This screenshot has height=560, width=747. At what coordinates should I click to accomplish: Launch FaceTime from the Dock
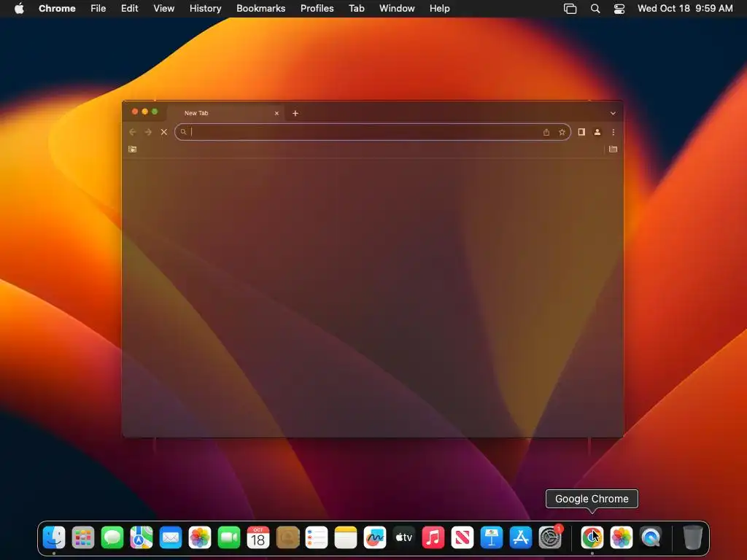pos(229,537)
